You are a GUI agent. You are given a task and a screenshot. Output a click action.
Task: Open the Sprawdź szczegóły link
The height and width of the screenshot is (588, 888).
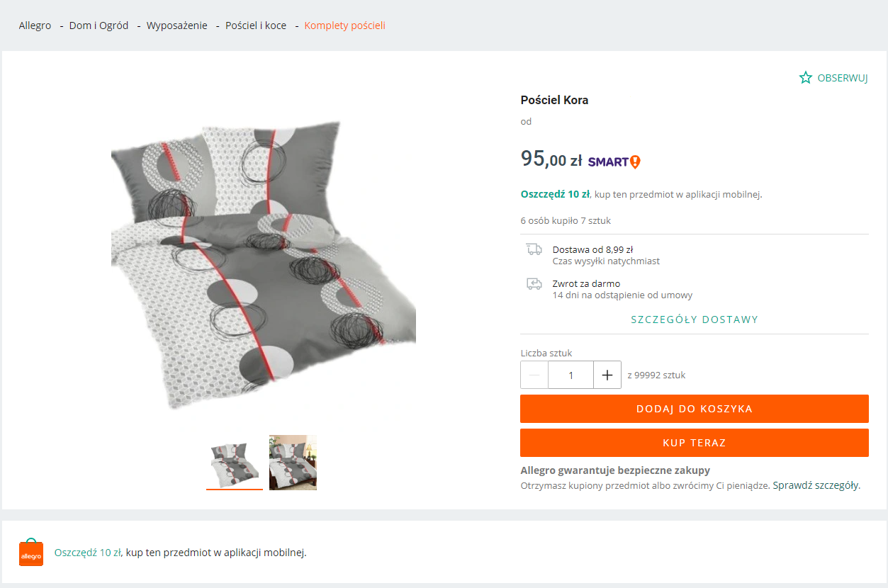[816, 486]
